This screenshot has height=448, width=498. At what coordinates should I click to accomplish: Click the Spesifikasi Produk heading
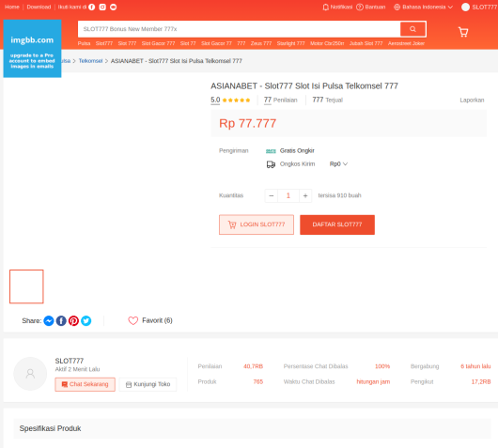(x=50, y=428)
